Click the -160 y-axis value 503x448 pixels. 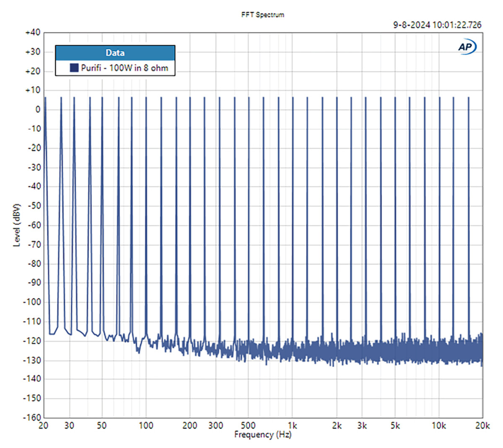[x=32, y=418]
